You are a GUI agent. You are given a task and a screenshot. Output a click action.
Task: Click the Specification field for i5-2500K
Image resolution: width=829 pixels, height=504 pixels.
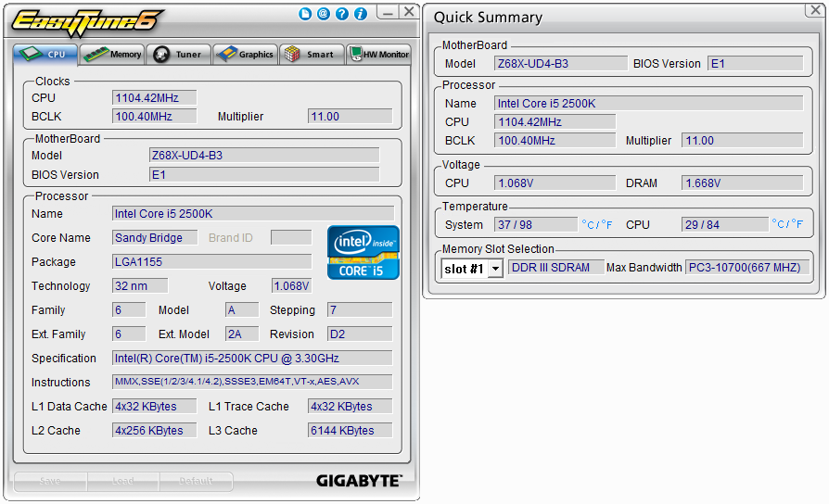point(252,359)
